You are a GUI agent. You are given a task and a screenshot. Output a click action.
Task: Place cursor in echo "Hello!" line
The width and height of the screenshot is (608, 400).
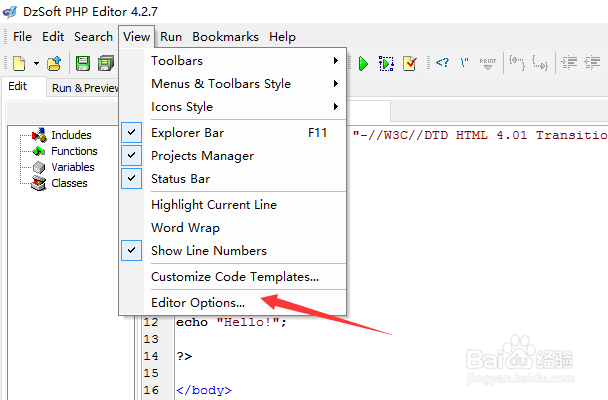[x=231, y=322]
